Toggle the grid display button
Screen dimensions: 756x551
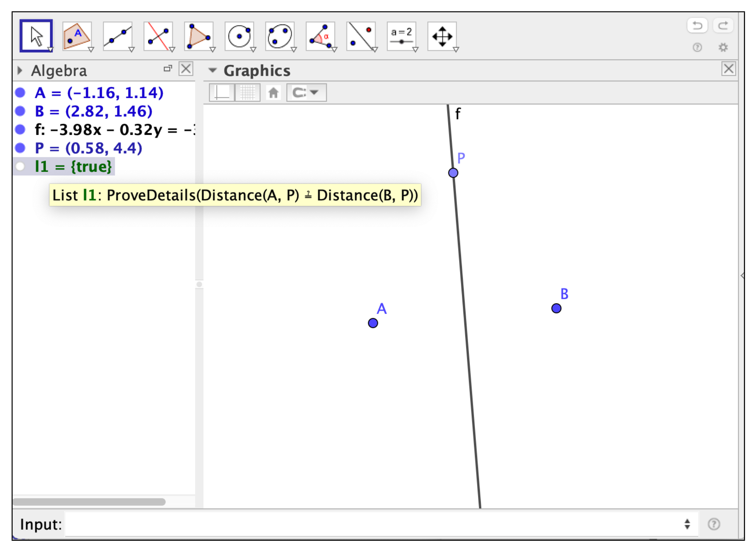coord(247,92)
